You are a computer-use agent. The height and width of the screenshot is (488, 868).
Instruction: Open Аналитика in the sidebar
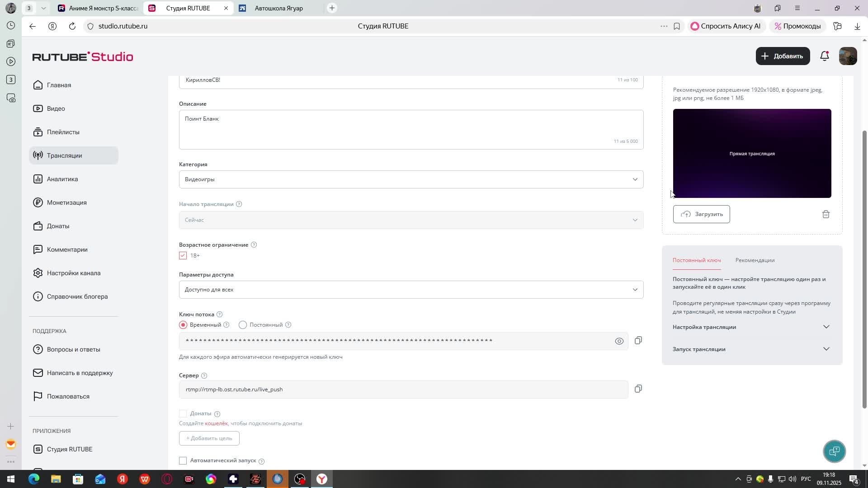62,179
